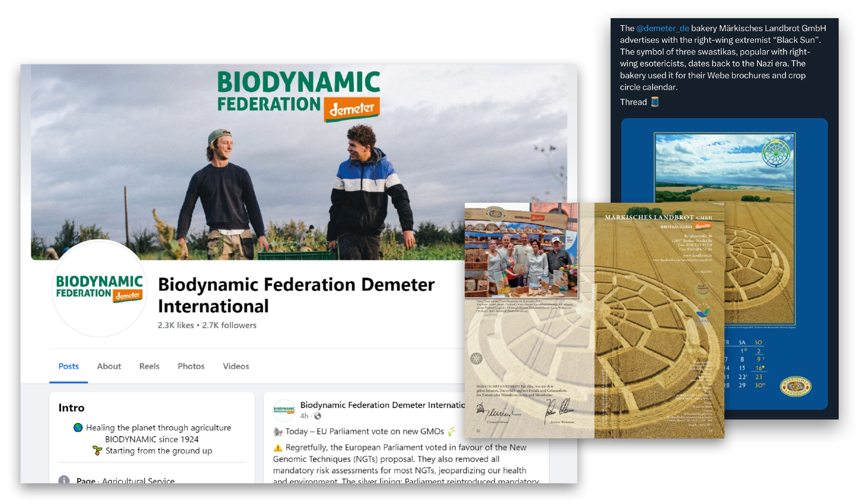Switch to the About tab
866x504 pixels.
point(109,366)
